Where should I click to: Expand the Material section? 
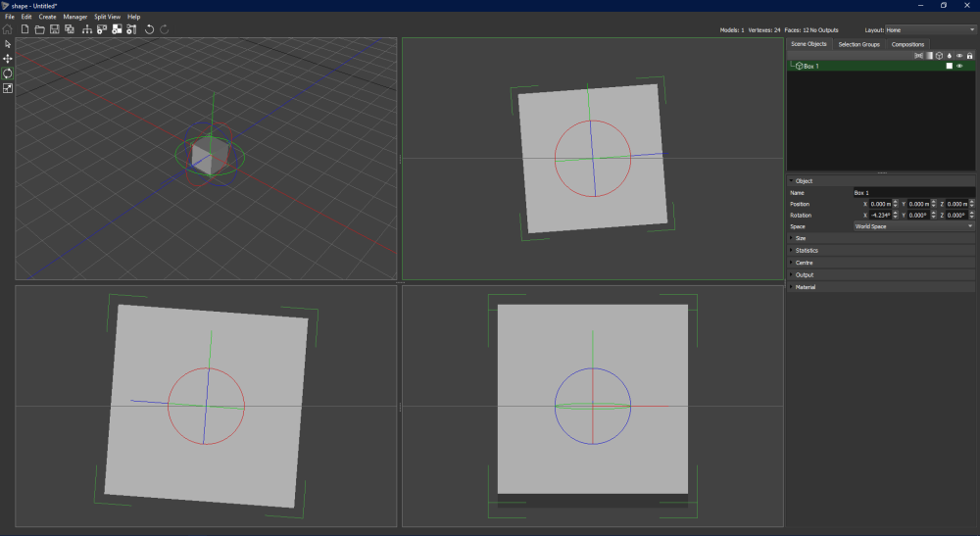tap(881, 287)
